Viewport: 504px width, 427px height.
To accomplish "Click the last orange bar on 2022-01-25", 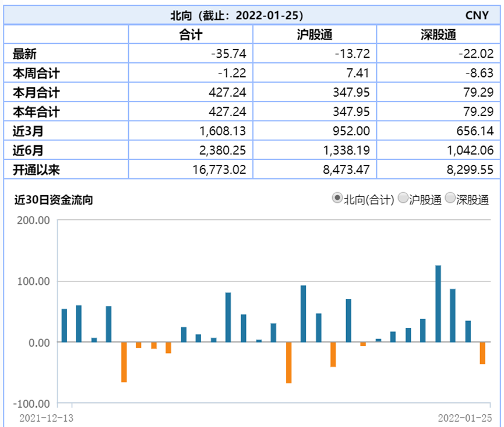I will point(482,353).
